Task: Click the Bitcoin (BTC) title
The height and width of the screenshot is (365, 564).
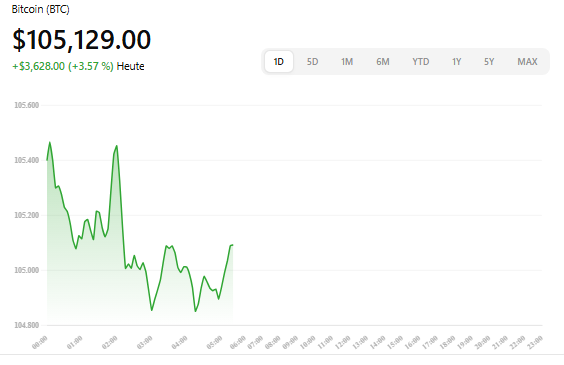Action: coord(40,9)
